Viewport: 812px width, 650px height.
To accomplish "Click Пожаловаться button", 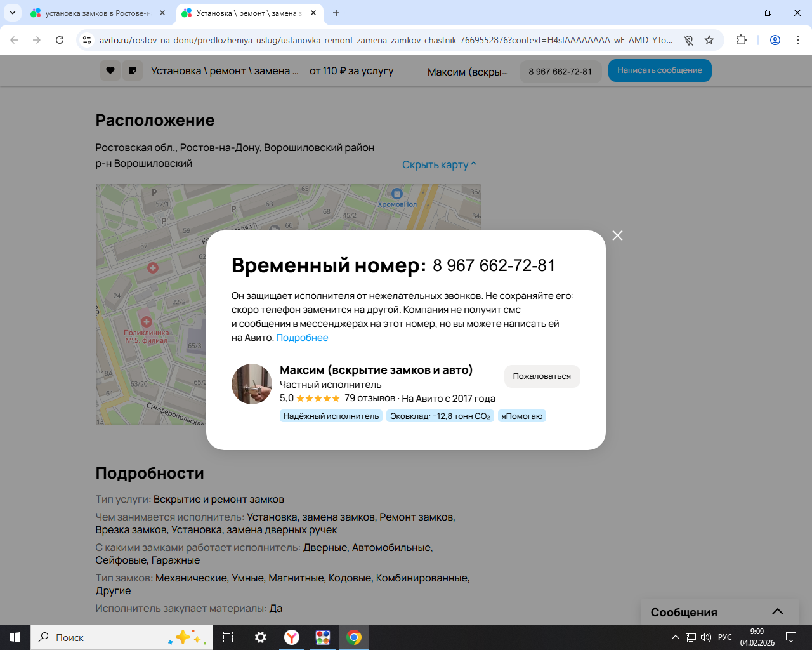I will (542, 376).
